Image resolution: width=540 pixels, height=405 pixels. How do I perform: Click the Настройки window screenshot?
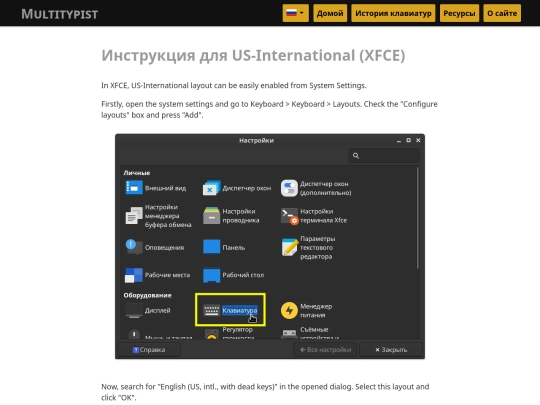coord(270,246)
